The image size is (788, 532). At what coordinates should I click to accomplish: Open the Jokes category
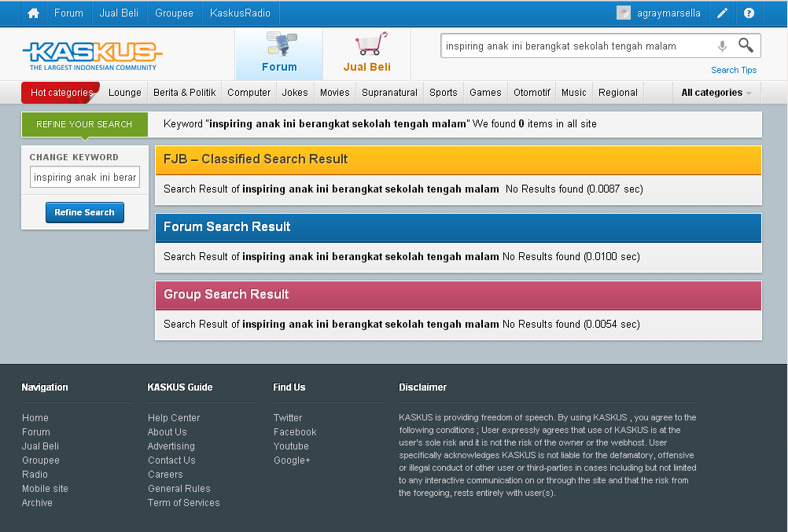point(295,93)
